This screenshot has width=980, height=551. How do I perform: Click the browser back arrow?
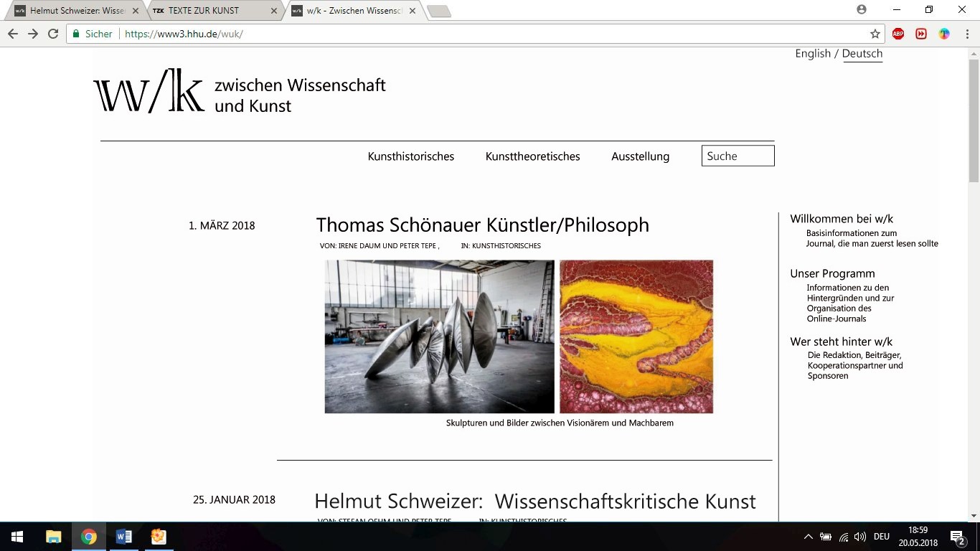tap(12, 34)
